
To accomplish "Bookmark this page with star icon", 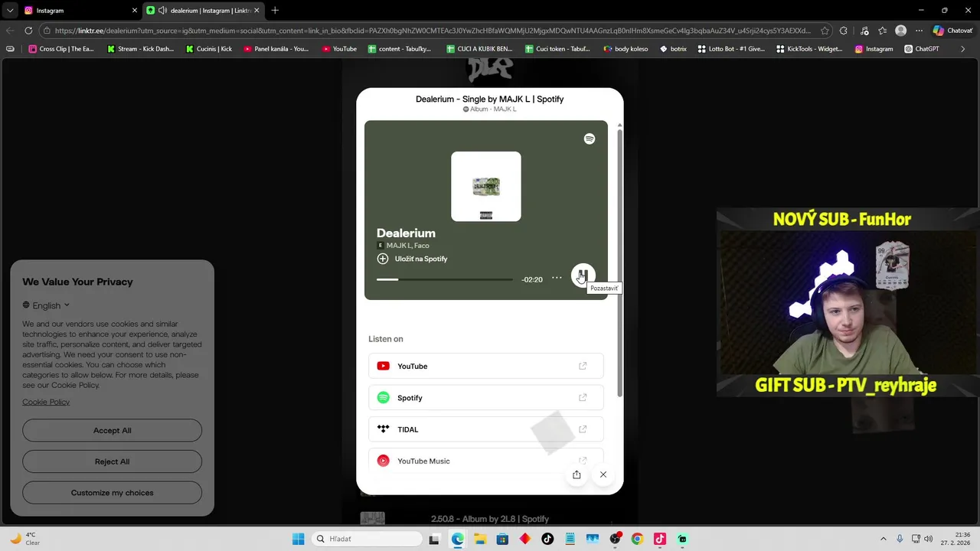I will [825, 31].
